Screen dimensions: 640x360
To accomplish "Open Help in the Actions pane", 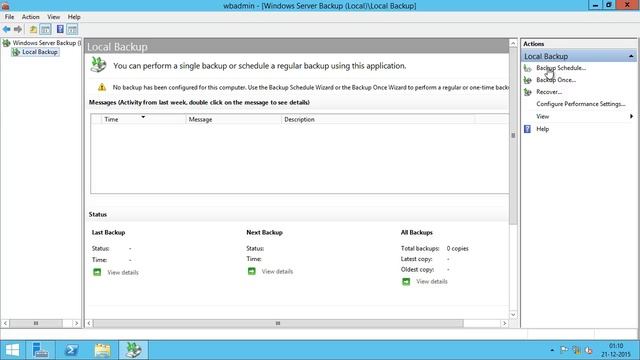I will tap(542, 129).
